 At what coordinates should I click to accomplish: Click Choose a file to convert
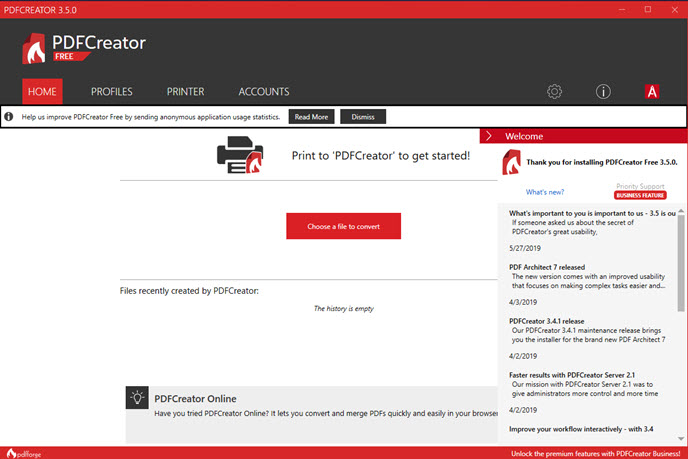pyautogui.click(x=344, y=226)
